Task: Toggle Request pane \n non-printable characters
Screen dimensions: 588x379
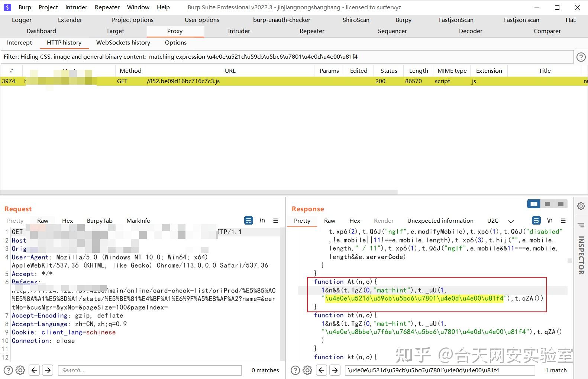Action: [262, 220]
